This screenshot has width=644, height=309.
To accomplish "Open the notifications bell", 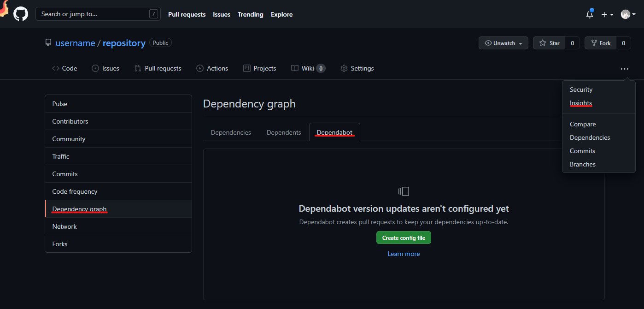I will 590,14.
